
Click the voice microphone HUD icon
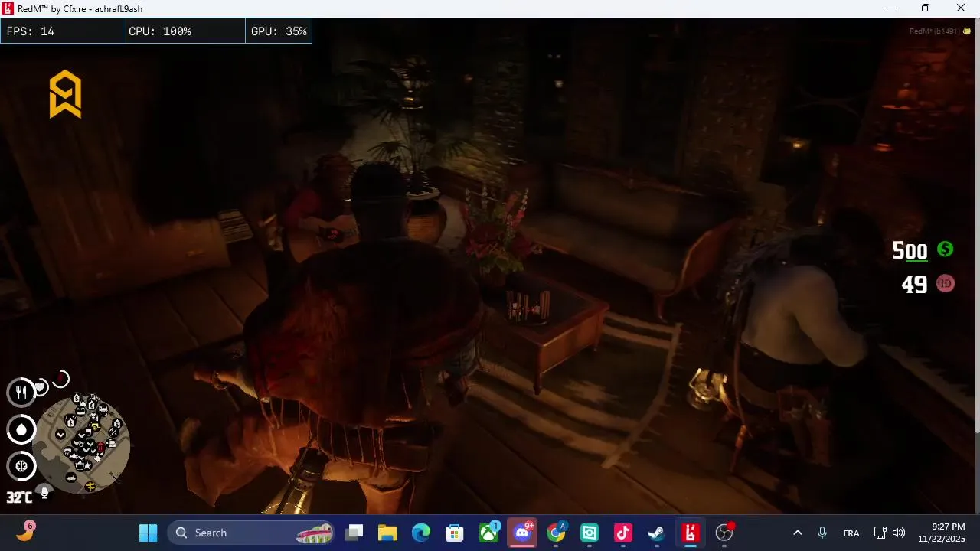pos(44,492)
